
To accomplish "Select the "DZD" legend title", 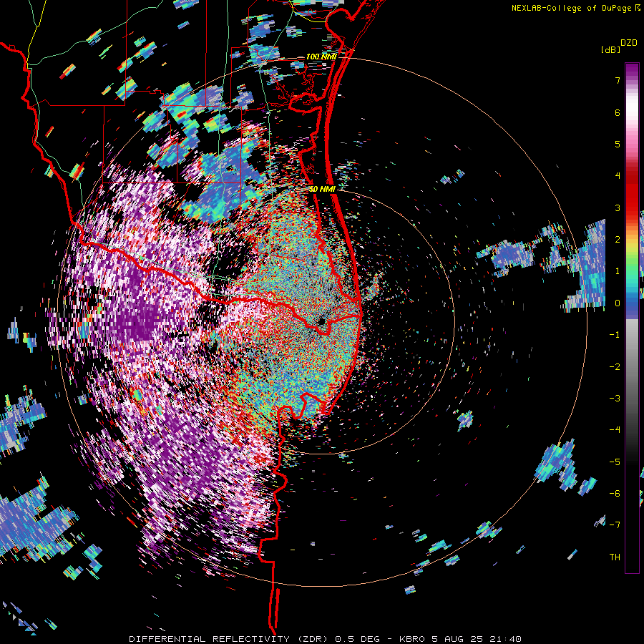I will (629, 43).
